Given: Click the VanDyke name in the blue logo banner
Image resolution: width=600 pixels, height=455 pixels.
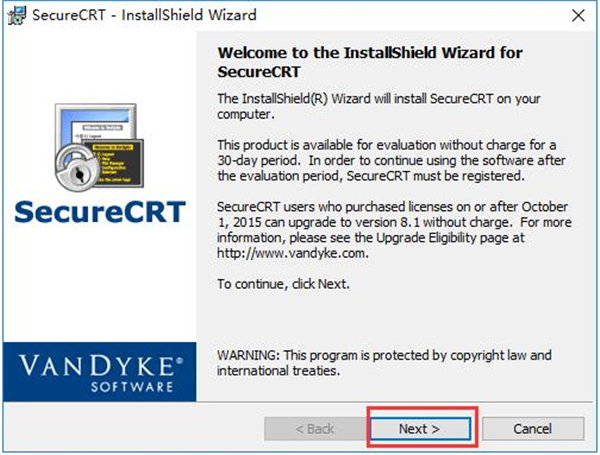Looking at the screenshot, I should coord(100,363).
